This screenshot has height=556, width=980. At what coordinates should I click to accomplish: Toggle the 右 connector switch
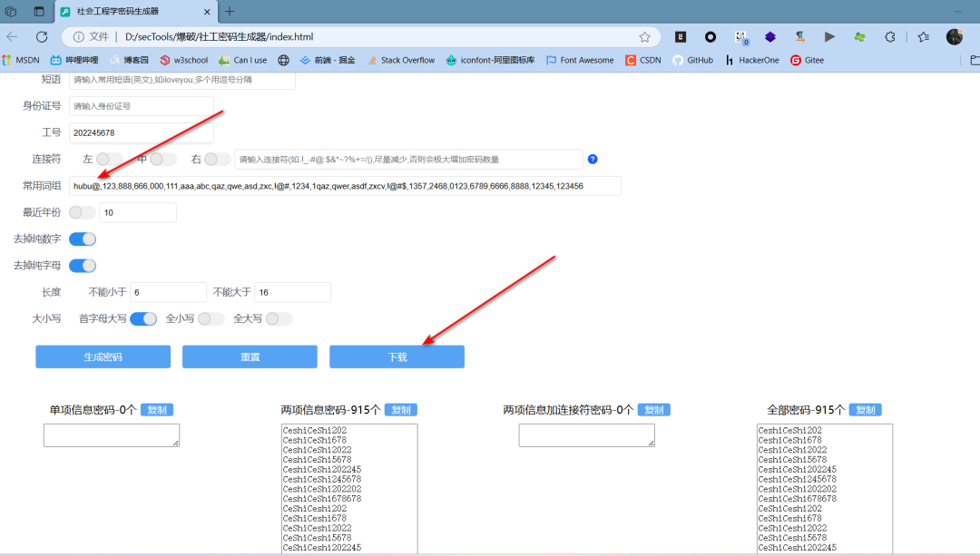218,160
